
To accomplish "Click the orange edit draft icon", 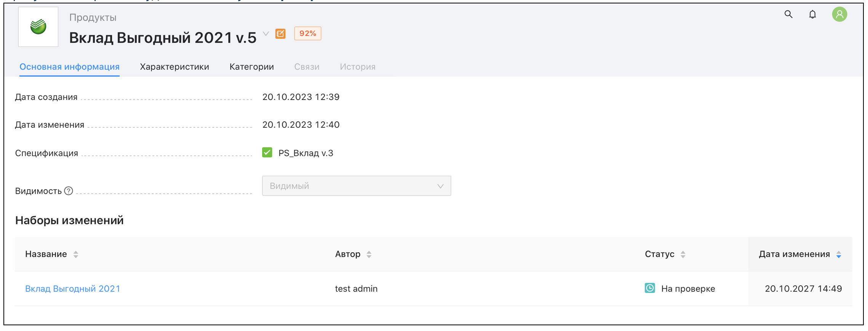I will (280, 34).
